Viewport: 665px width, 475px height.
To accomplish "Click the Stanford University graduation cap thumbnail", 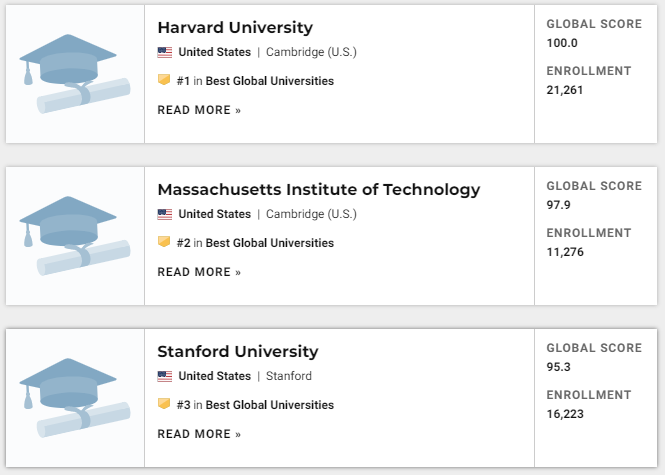I will coord(75,398).
